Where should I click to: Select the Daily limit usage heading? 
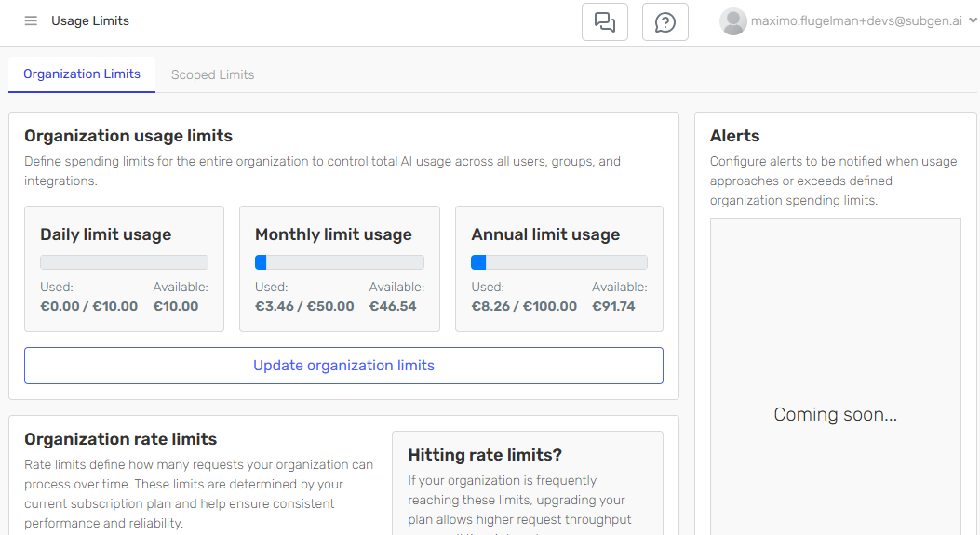[105, 234]
